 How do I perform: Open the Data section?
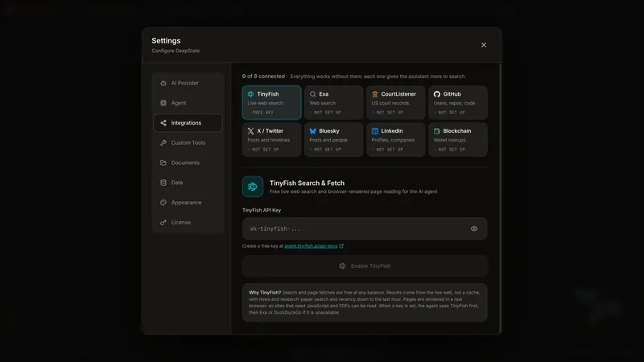click(188, 183)
